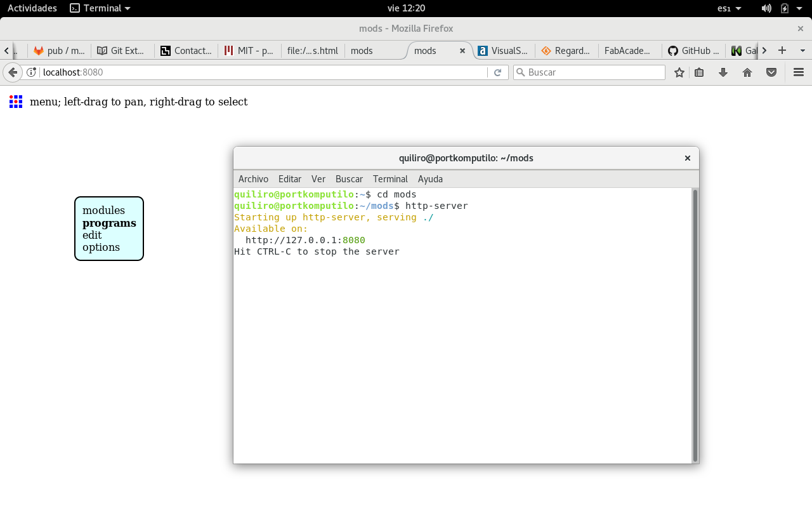Show bookmarks list icon in Firefox toolbar
The width and height of the screenshot is (812, 508).
pos(699,72)
